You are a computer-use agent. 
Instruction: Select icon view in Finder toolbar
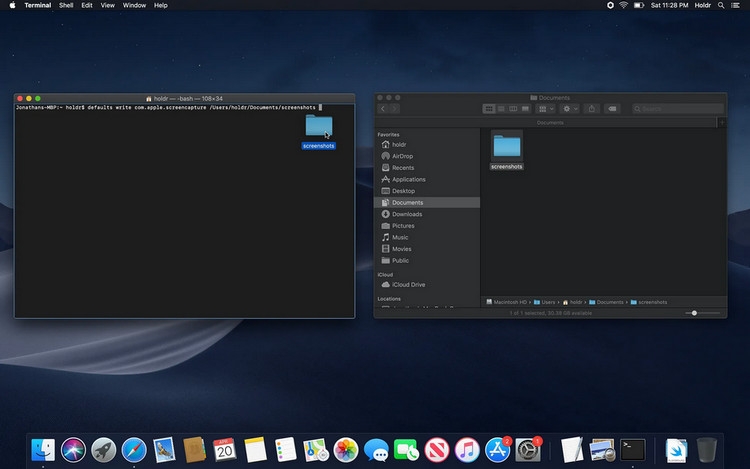[x=489, y=109]
